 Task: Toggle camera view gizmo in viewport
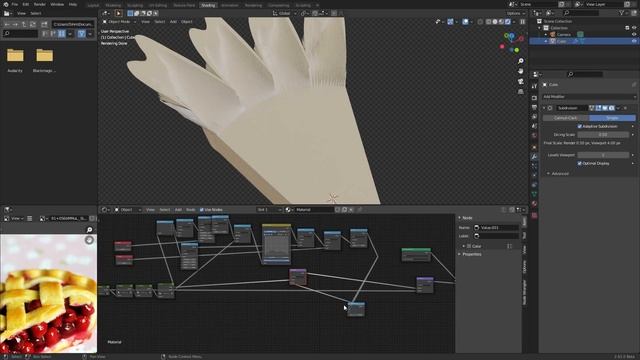[521, 81]
